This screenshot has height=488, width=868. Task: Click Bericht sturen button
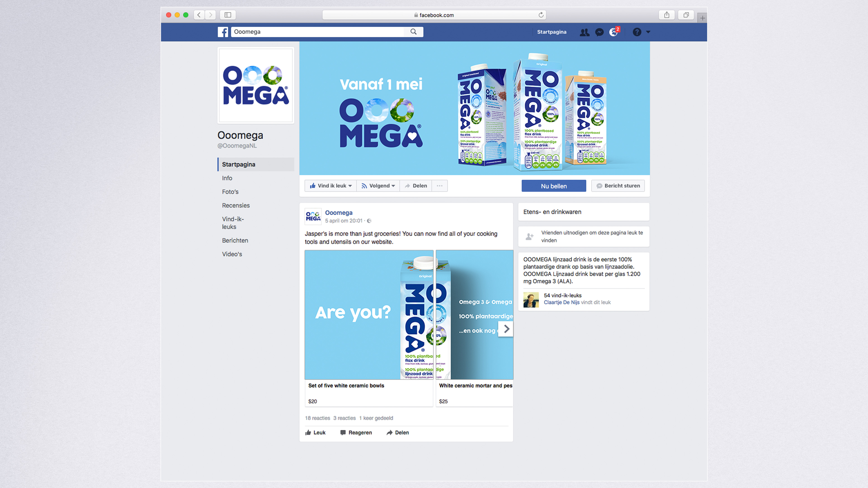[x=618, y=185]
